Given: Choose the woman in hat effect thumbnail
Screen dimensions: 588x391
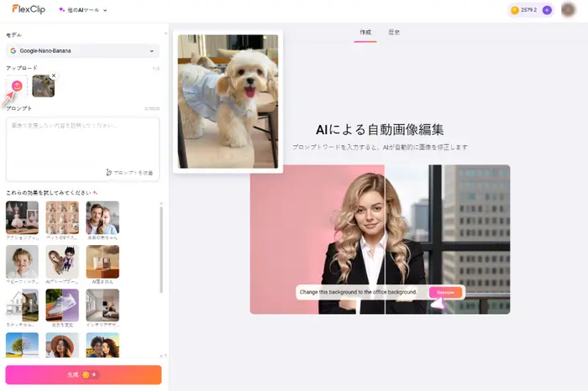Looking at the screenshot, I should pyautogui.click(x=62, y=345).
